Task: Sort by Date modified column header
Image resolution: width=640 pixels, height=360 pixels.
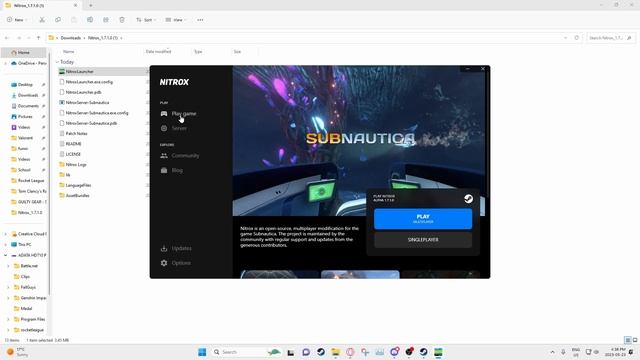Action: 158,52
